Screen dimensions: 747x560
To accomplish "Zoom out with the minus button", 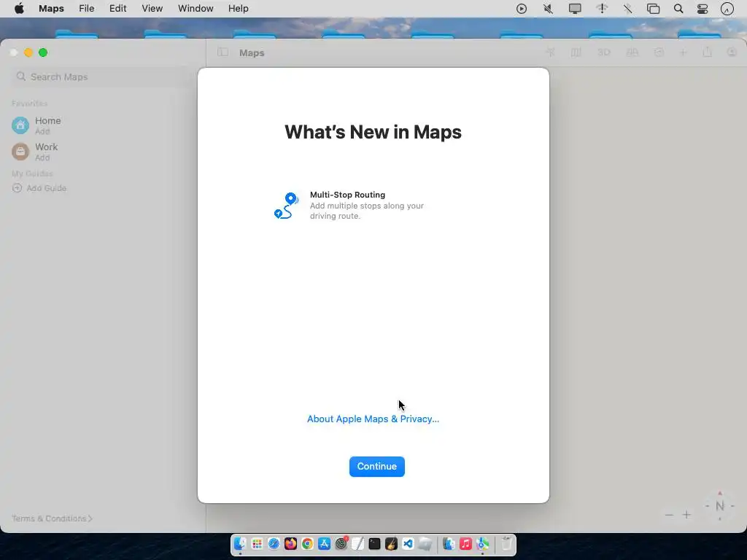I will 669,515.
